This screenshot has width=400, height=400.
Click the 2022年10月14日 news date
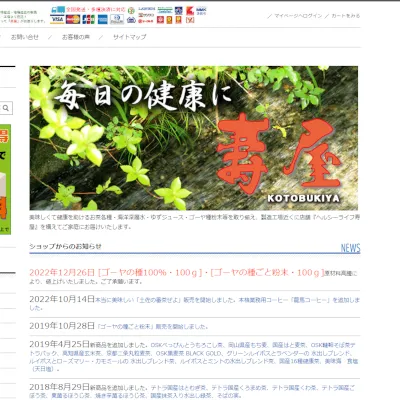click(62, 299)
